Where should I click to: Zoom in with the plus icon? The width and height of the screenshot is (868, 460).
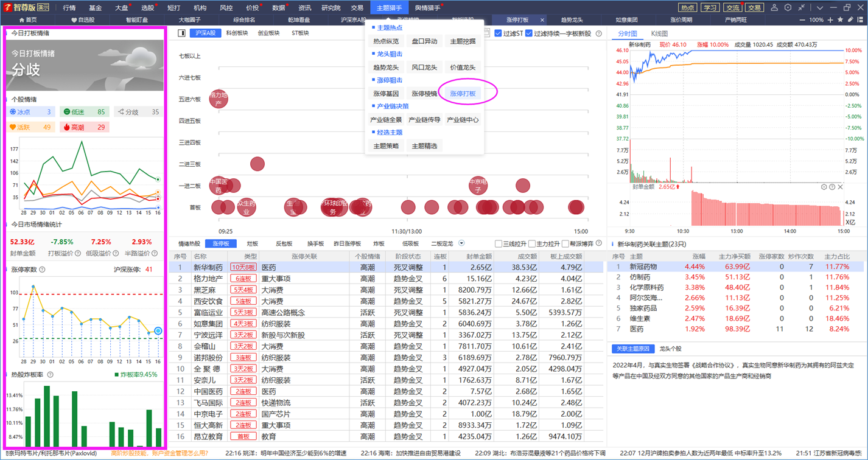(x=830, y=20)
